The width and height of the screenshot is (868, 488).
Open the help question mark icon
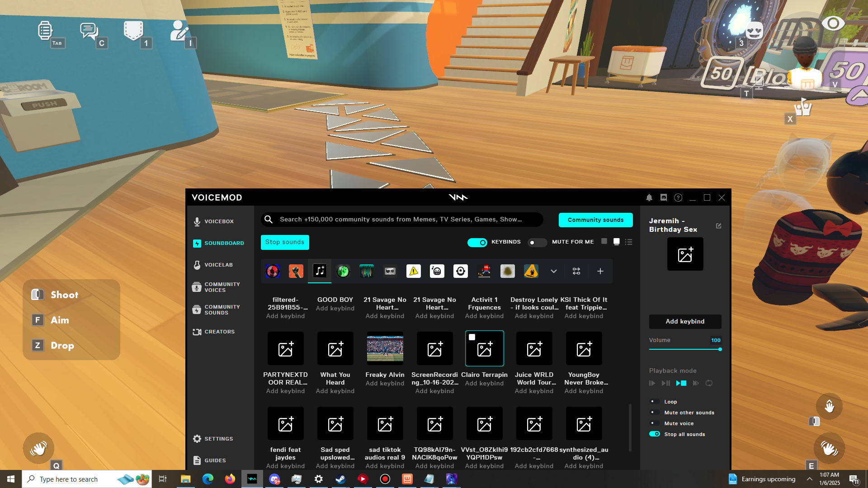(x=678, y=197)
